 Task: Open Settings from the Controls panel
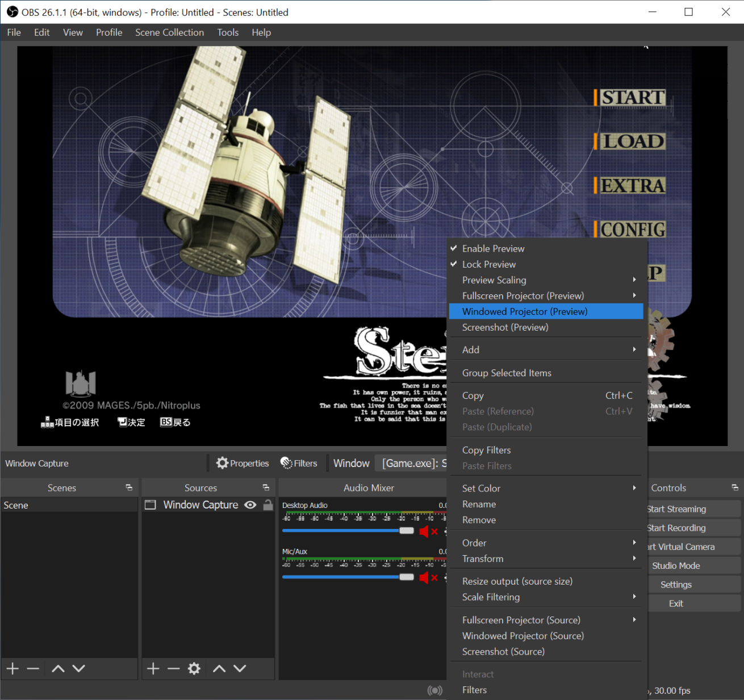tap(694, 585)
